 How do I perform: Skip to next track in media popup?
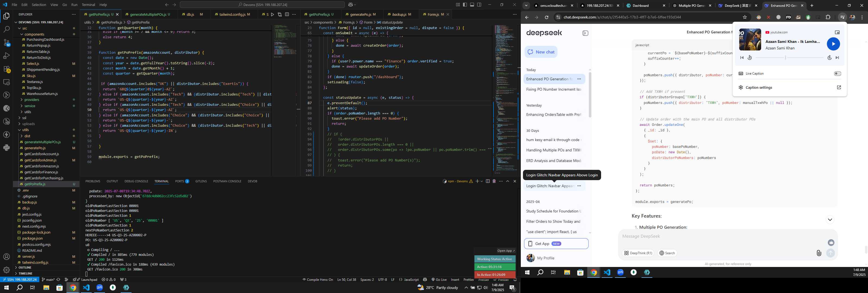[x=837, y=58]
